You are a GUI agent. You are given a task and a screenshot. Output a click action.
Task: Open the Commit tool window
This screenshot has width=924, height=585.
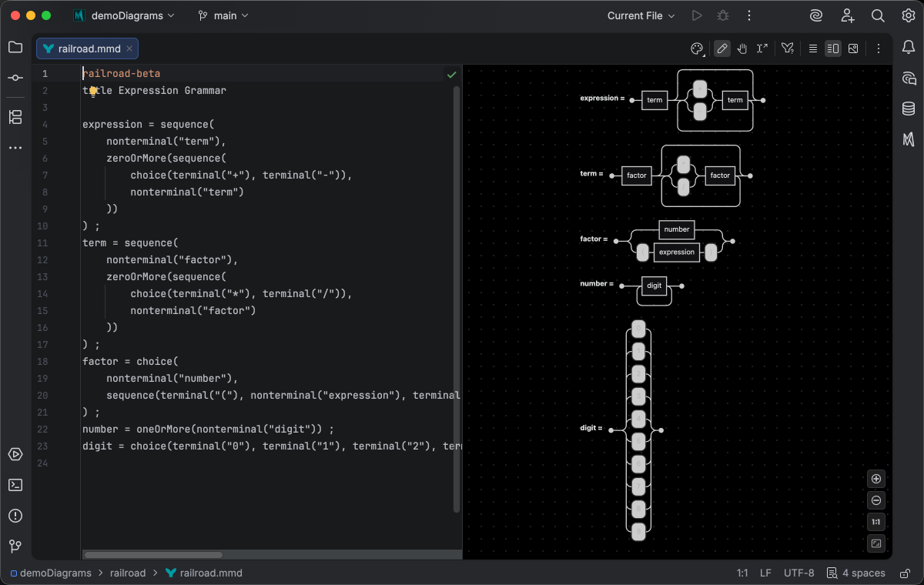pyautogui.click(x=15, y=78)
